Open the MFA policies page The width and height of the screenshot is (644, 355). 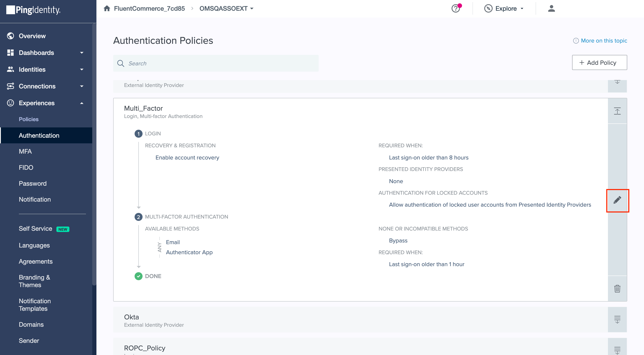coord(25,152)
